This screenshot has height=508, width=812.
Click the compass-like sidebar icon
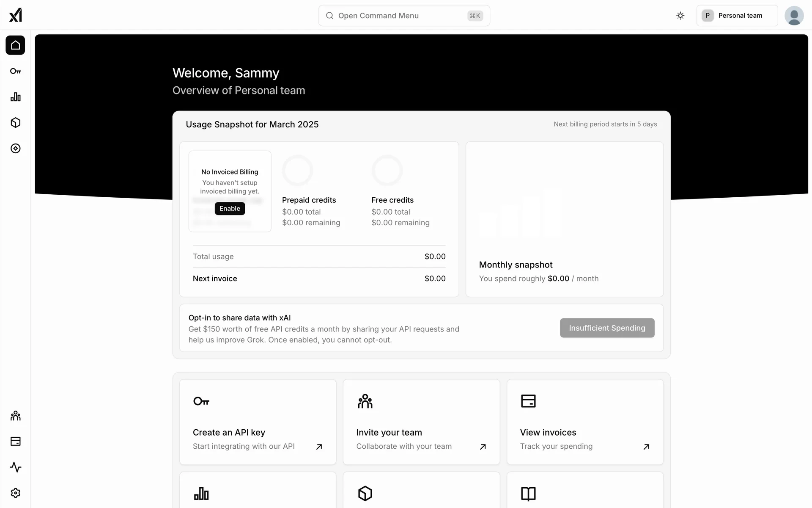coord(16,149)
